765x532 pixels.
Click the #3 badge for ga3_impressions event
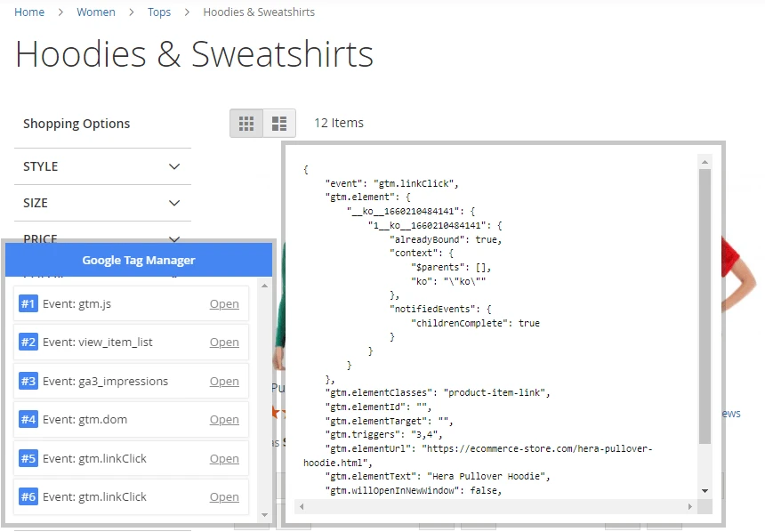click(28, 382)
